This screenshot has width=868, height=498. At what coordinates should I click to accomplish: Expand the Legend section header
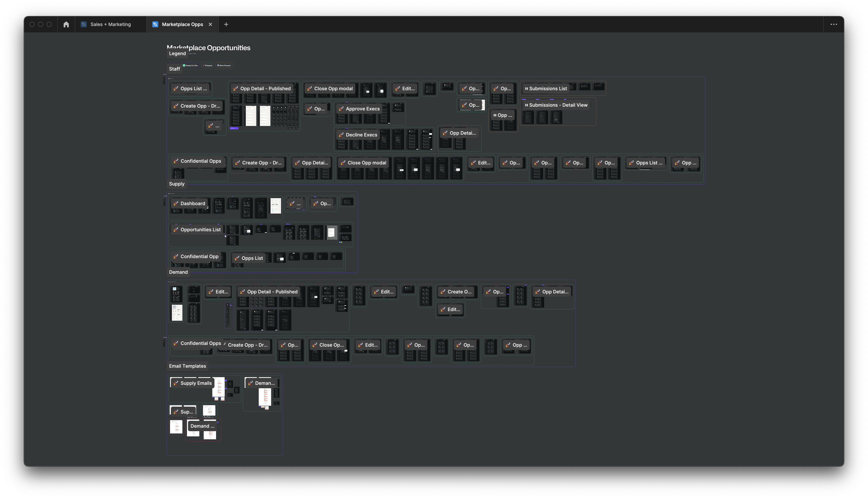tap(177, 53)
